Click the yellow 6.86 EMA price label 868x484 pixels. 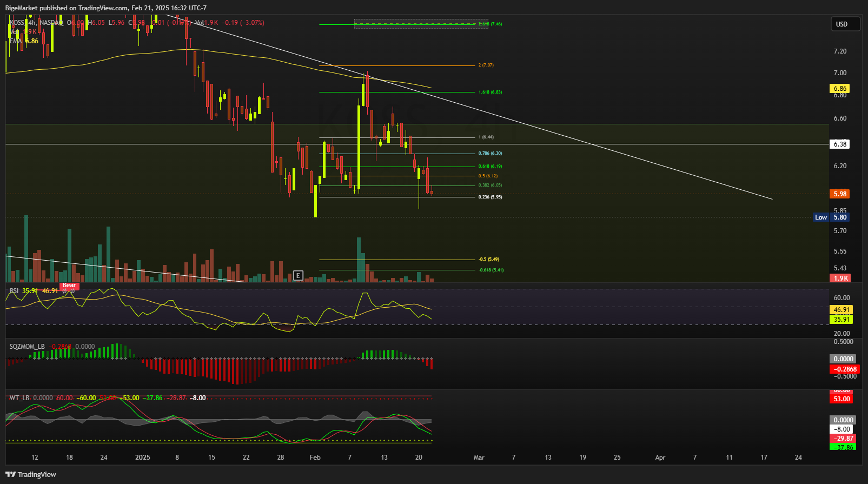[839, 88]
